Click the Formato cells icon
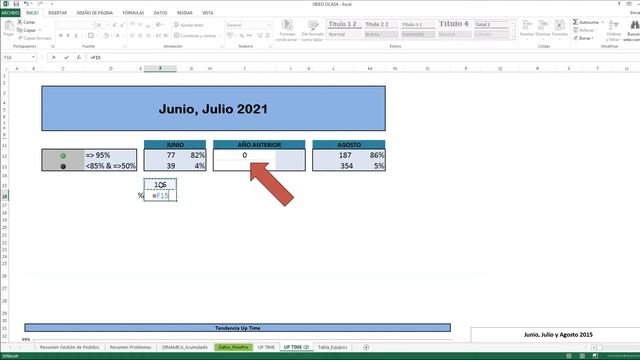Image resolution: width=640 pixels, height=360 pixels. coord(560,25)
